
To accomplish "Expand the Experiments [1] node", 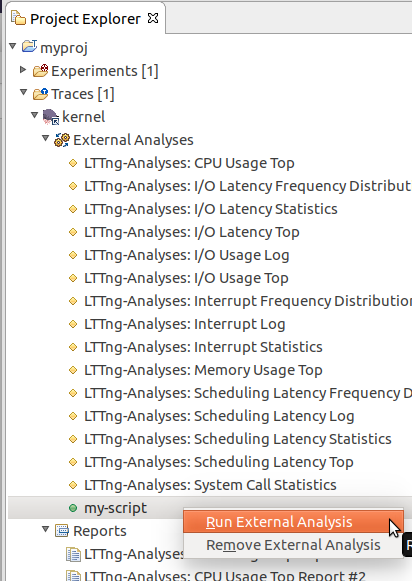I will click(23, 69).
